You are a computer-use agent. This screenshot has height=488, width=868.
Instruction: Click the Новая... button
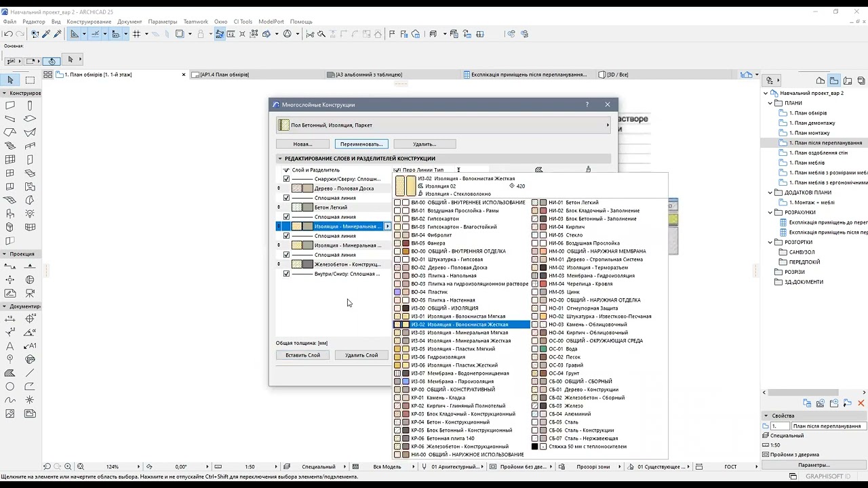302,144
